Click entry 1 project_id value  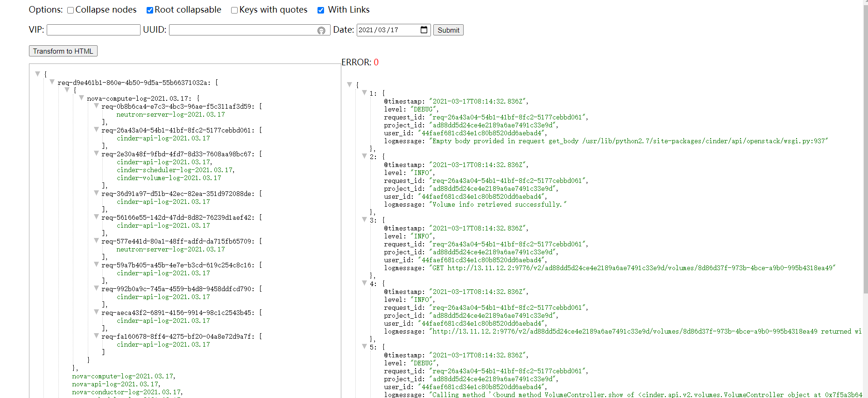(x=493, y=125)
